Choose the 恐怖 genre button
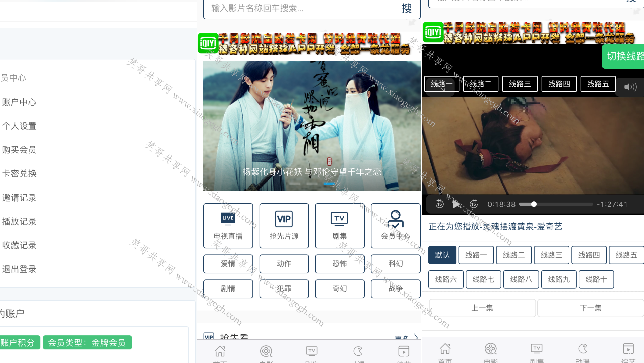 tap(340, 264)
